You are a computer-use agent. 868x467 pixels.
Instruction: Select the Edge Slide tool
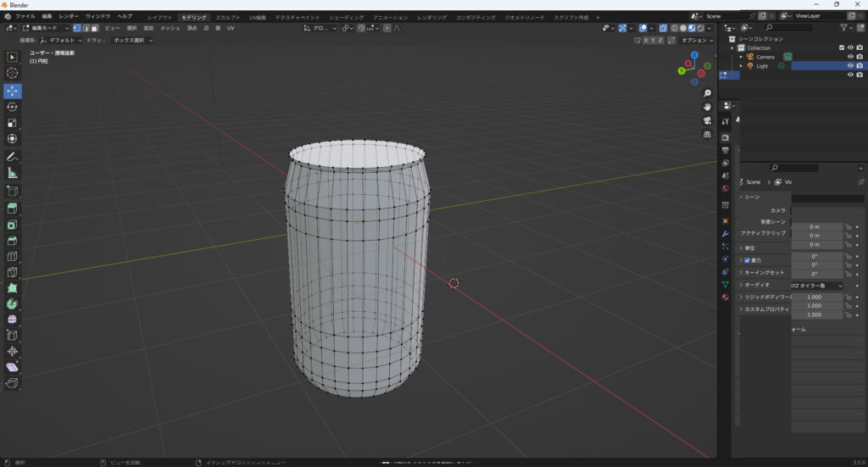12,336
